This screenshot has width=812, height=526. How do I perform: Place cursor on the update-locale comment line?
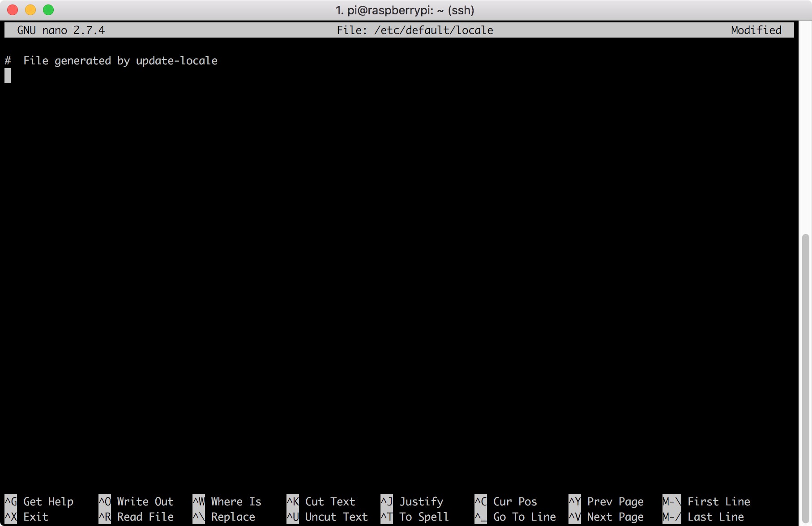pyautogui.click(x=120, y=61)
